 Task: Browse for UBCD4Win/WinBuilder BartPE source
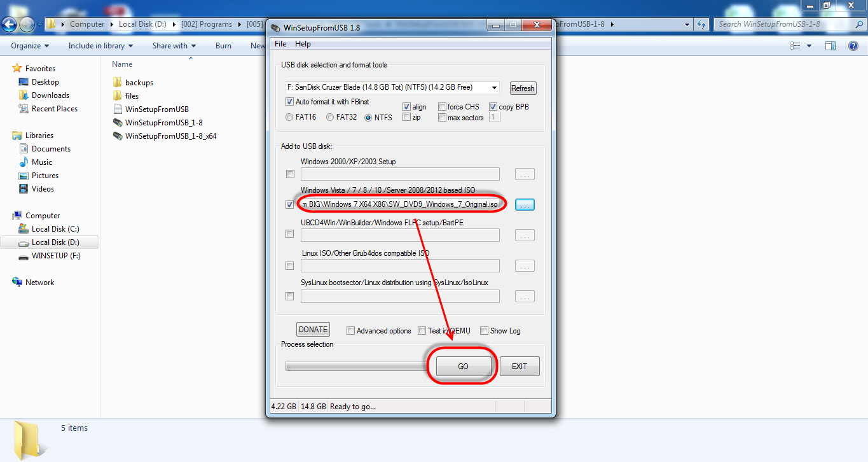[x=525, y=235]
